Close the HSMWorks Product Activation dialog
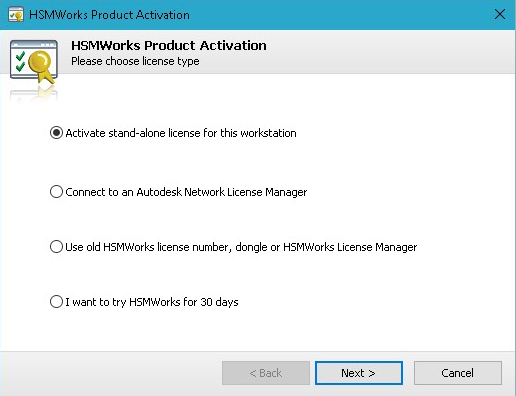Image resolution: width=516 pixels, height=396 pixels. (500, 14)
